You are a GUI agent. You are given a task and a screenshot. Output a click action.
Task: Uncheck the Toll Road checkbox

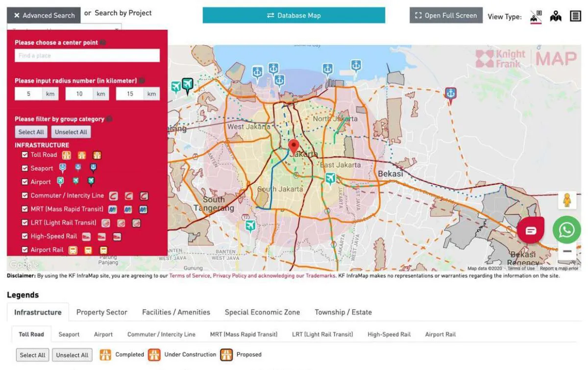(25, 155)
